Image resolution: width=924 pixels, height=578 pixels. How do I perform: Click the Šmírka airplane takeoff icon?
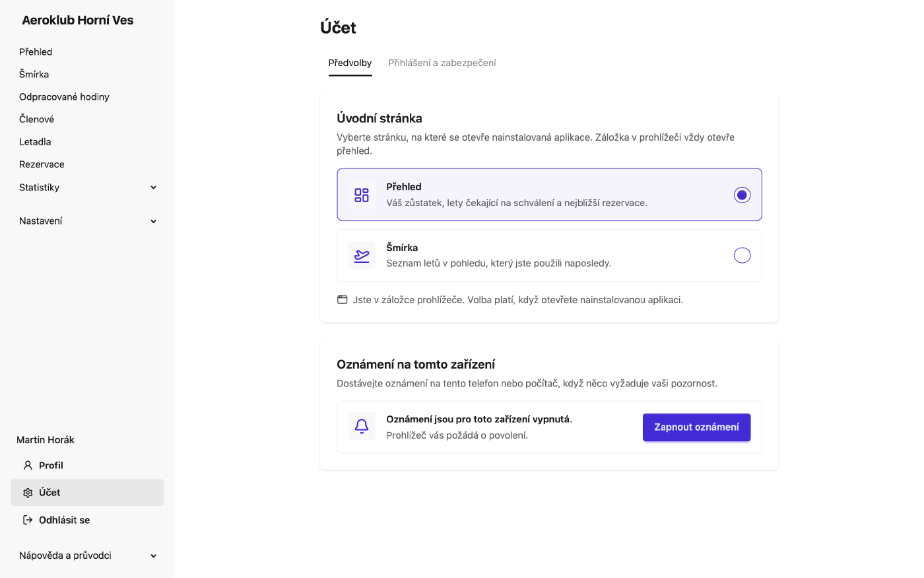[362, 256]
